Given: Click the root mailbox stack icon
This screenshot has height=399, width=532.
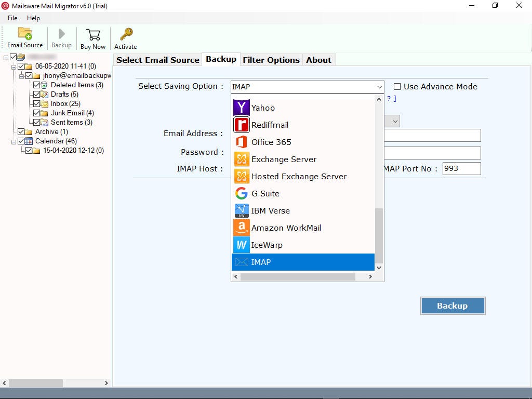Looking at the screenshot, I should 21,57.
